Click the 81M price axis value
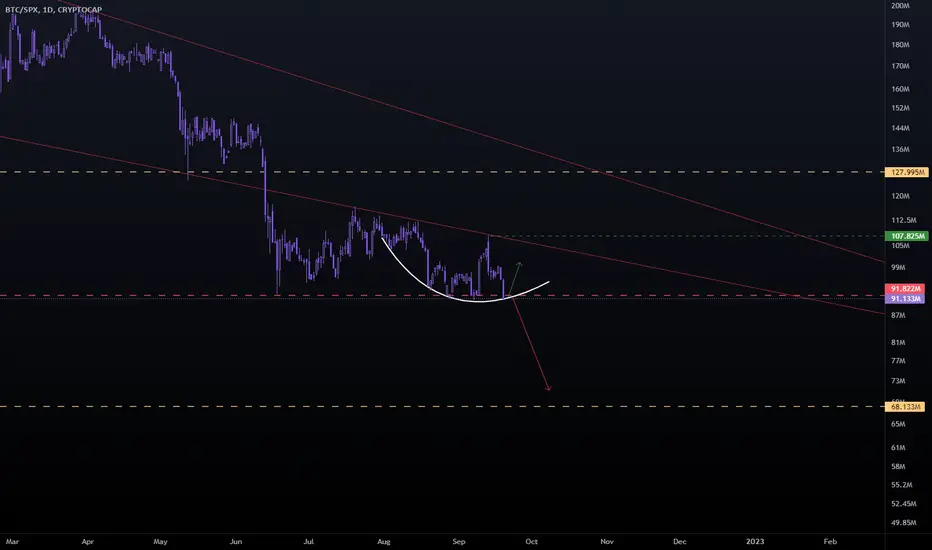Viewport: 932px width, 550px height. [898, 342]
